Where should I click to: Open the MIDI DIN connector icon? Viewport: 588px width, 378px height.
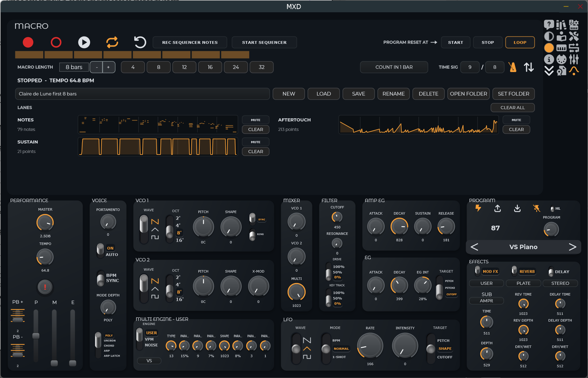[x=561, y=59]
